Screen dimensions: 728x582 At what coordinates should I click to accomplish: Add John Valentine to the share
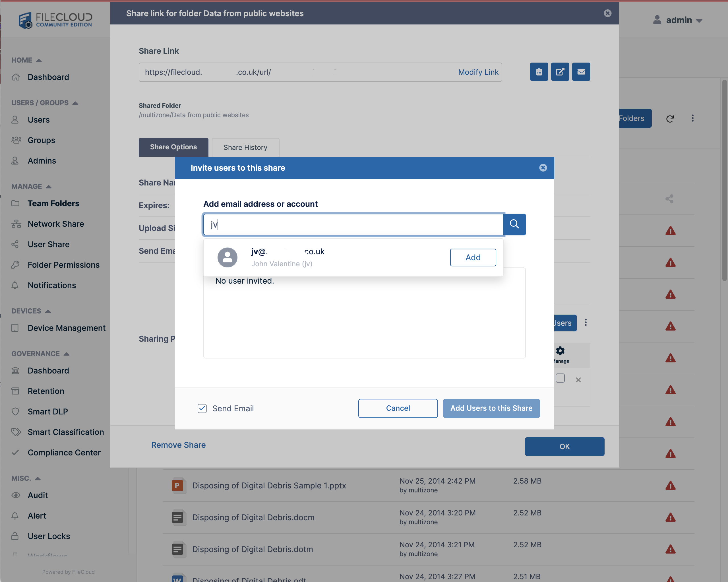[473, 257]
